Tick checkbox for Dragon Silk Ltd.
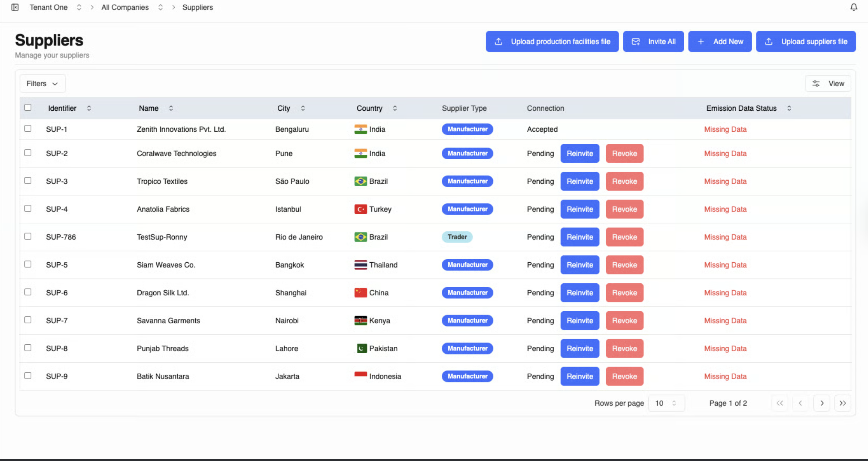The height and width of the screenshot is (461, 868). tap(28, 292)
